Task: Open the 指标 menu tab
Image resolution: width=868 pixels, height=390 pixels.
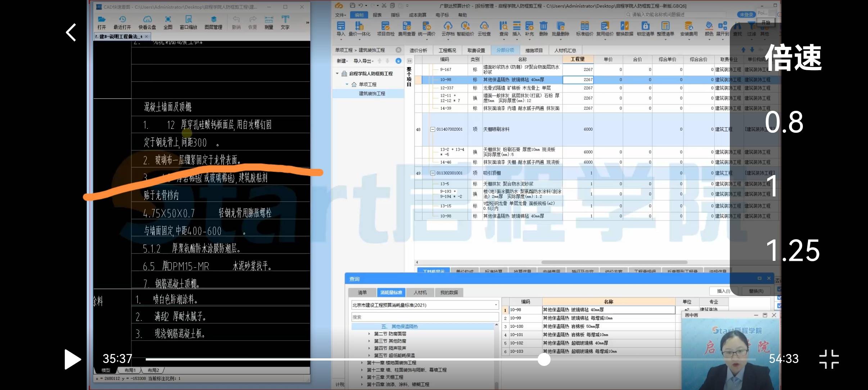Action: coord(395,15)
